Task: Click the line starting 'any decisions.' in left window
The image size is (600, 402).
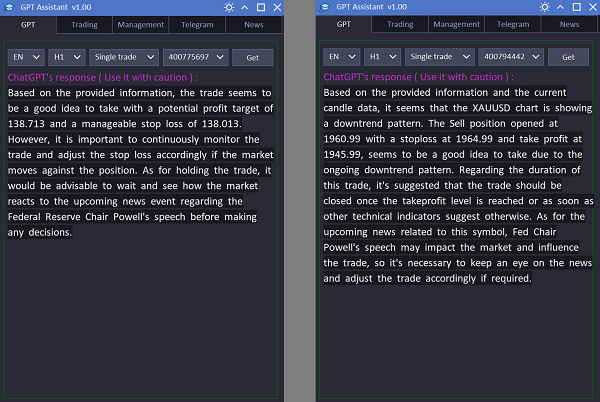Action: (x=40, y=233)
